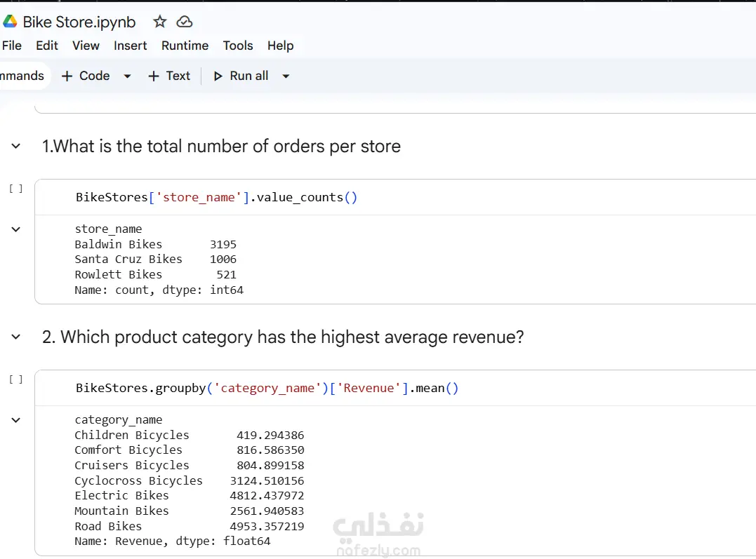The height and width of the screenshot is (559, 756).
Task: Open the File menu
Action: point(11,46)
